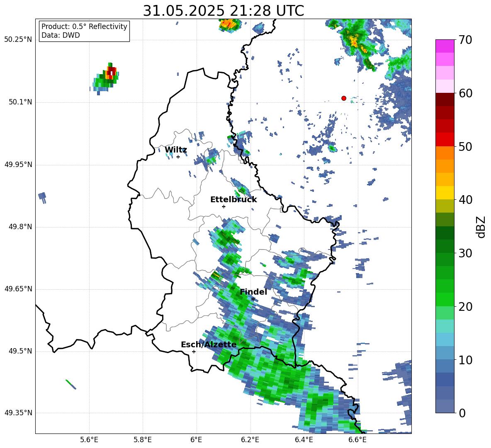491x448 pixels.
Task: Pick the orange swatch just below the 50 tick
Action: tap(445, 153)
